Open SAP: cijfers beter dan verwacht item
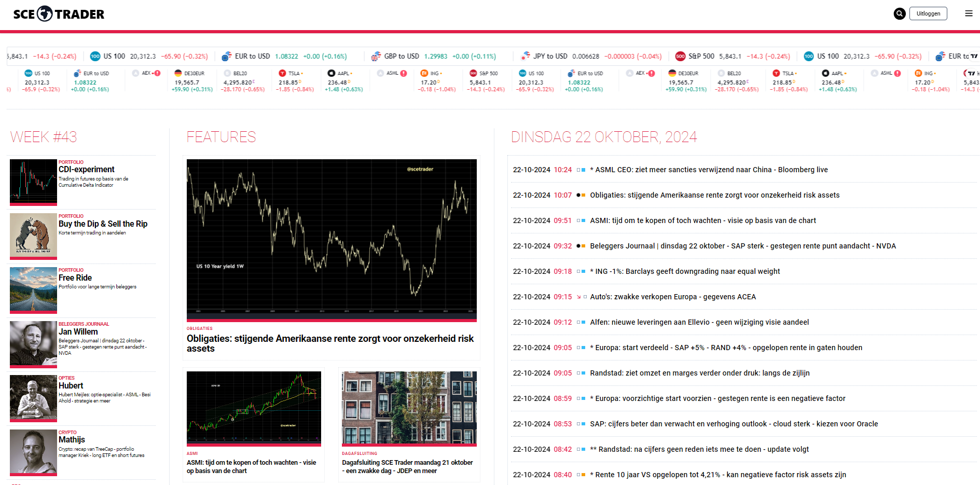This screenshot has height=485, width=980. 734,424
